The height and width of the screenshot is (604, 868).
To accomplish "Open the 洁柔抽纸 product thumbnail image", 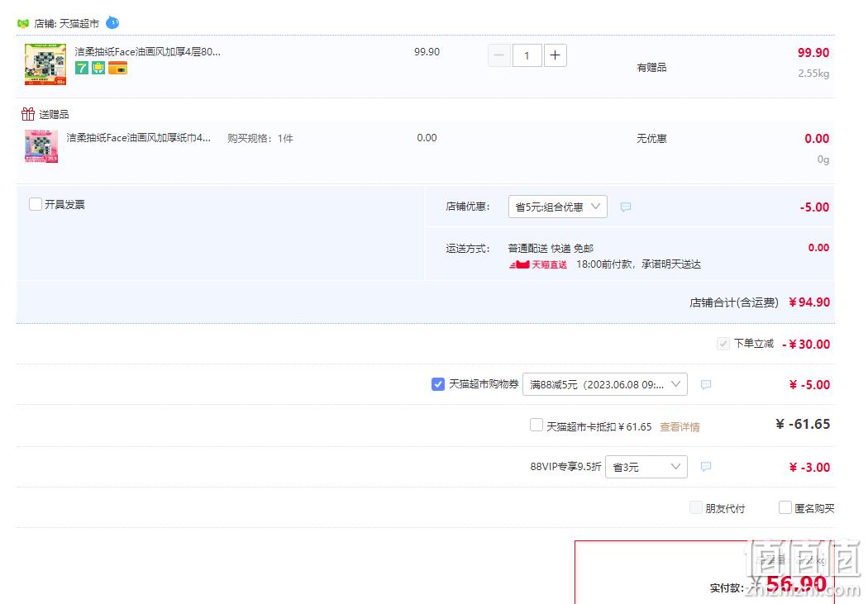I will 45,64.
